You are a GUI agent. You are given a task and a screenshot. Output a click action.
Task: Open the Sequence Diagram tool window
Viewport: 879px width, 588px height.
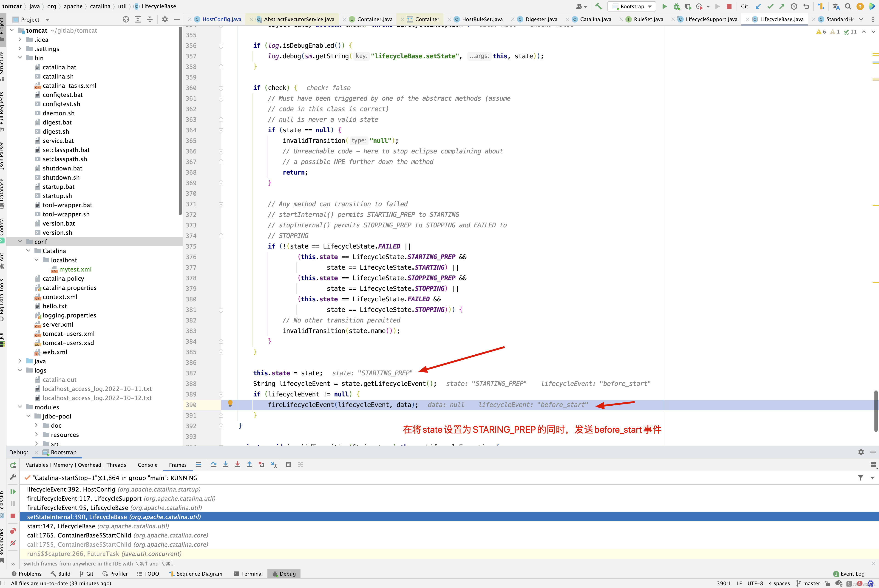coord(195,574)
